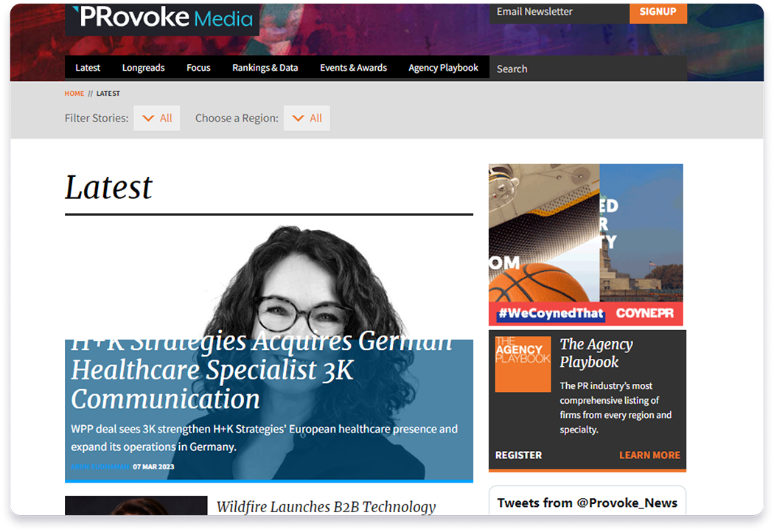Open Rankings & Data
This screenshot has width=774, height=532.
click(x=265, y=67)
